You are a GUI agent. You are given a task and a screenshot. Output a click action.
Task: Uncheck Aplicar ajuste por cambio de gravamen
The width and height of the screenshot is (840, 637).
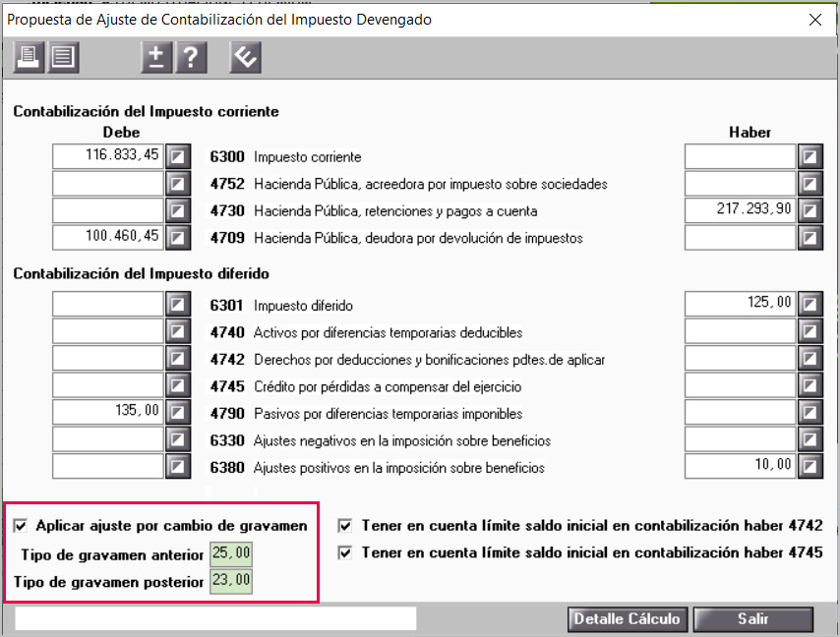pos(21,526)
